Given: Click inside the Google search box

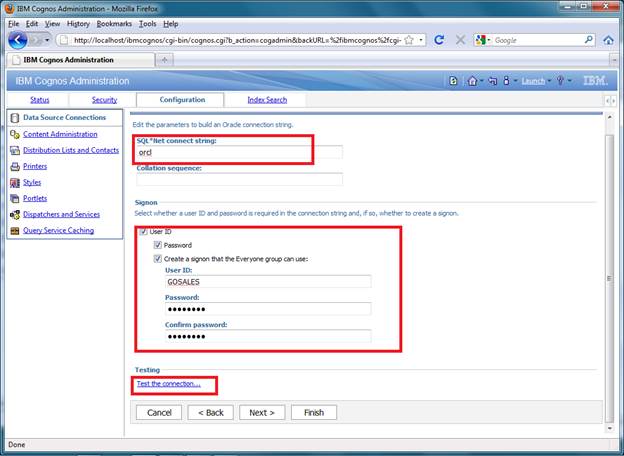Looking at the screenshot, I should 537,40.
